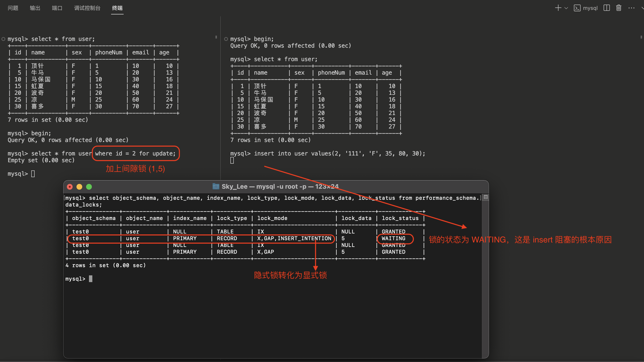644x362 pixels.
Task: Click the left terminal command status circle
Action: point(3,39)
